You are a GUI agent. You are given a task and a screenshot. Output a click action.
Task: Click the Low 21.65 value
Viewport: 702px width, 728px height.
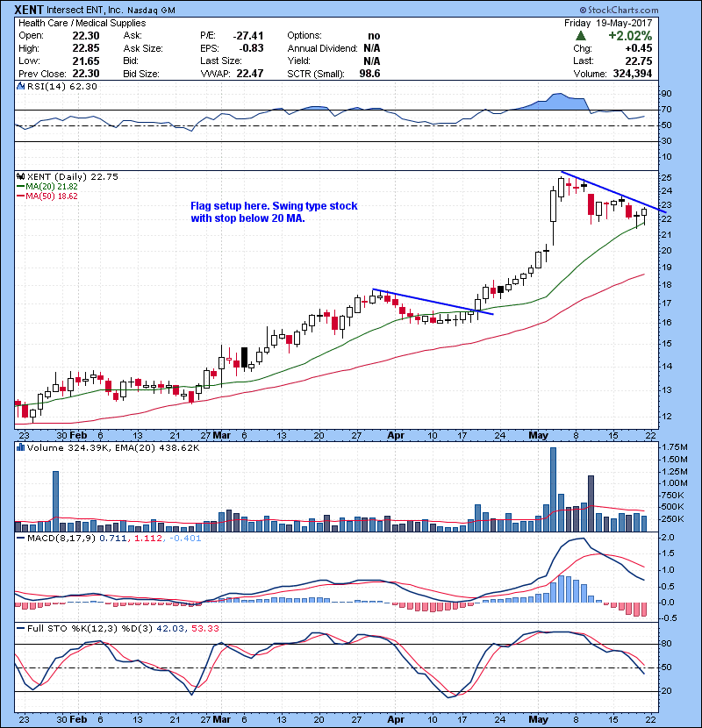(x=86, y=61)
